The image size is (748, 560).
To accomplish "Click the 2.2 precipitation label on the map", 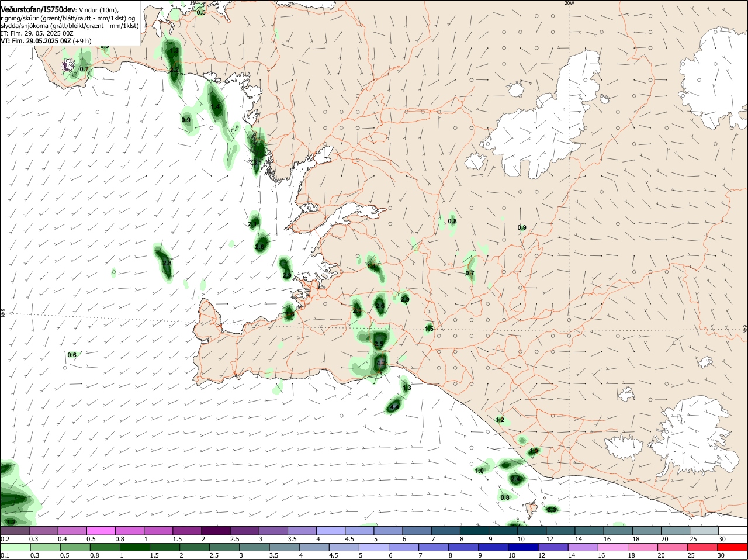I will pyautogui.click(x=174, y=70).
